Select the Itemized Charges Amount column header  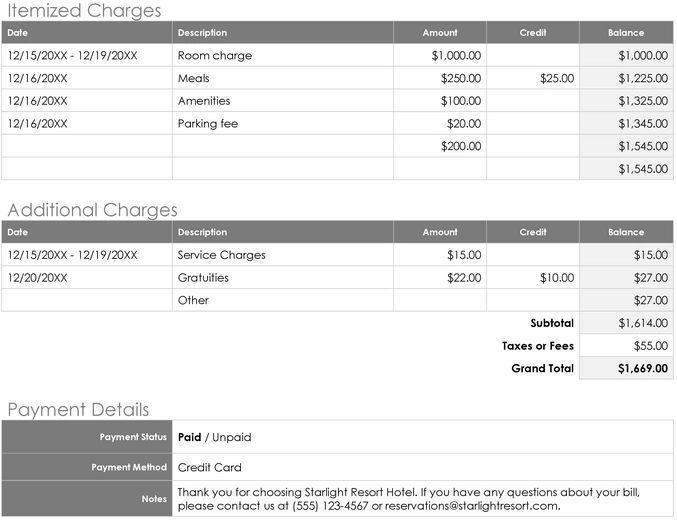[440, 32]
